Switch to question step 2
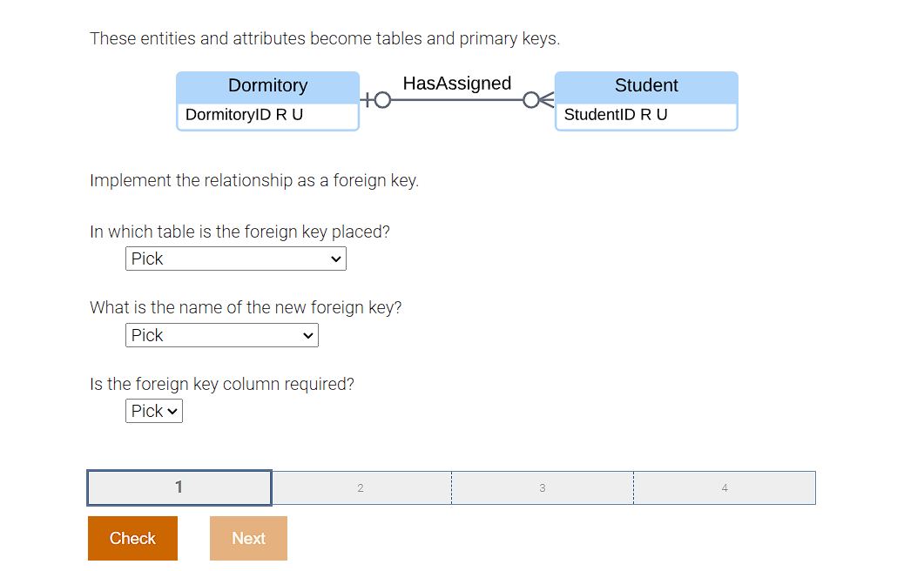 tap(360, 487)
